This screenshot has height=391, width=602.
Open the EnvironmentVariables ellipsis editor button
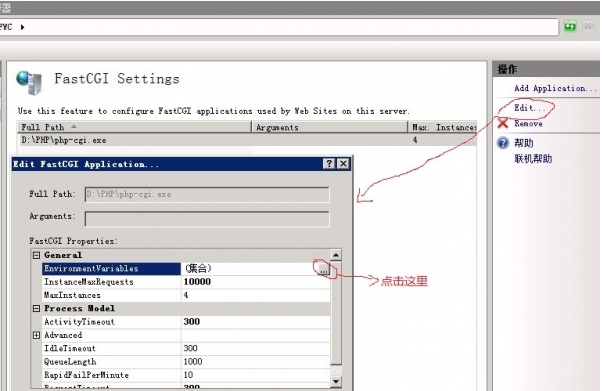(323, 269)
